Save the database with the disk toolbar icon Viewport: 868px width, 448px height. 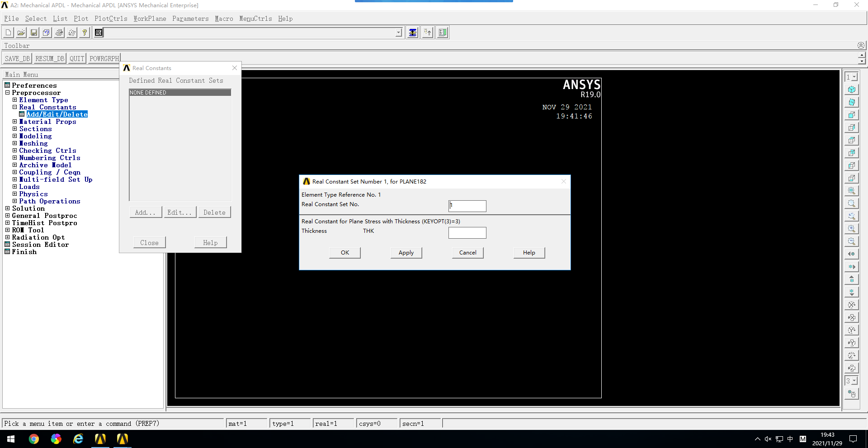click(33, 32)
